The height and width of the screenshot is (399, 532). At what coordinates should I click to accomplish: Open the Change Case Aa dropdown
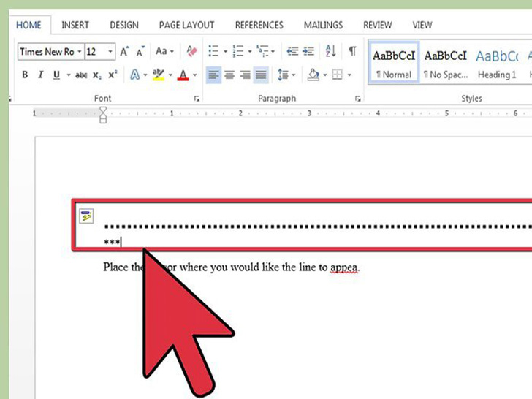tap(164, 51)
